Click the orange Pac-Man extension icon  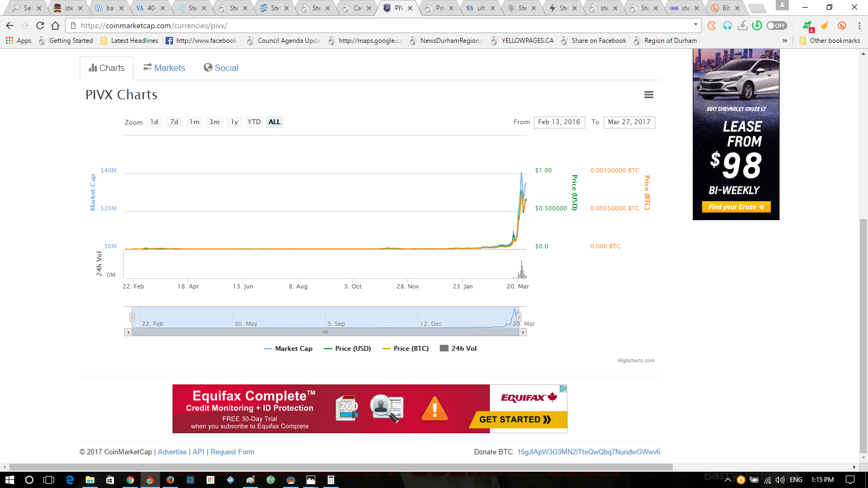712,25
